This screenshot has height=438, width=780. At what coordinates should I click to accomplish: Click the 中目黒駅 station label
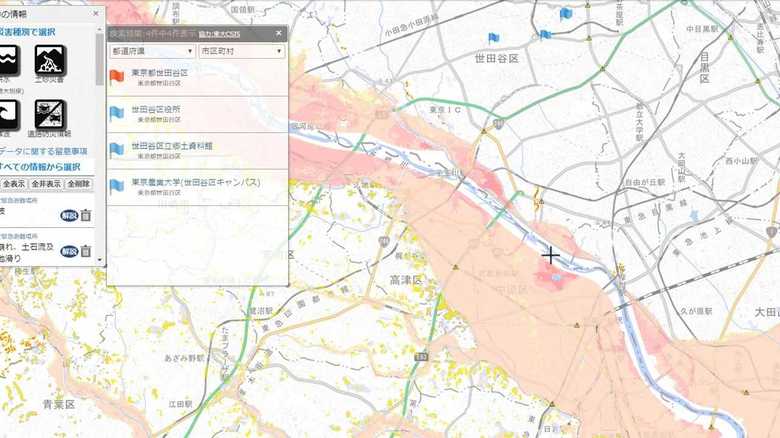coord(702,29)
